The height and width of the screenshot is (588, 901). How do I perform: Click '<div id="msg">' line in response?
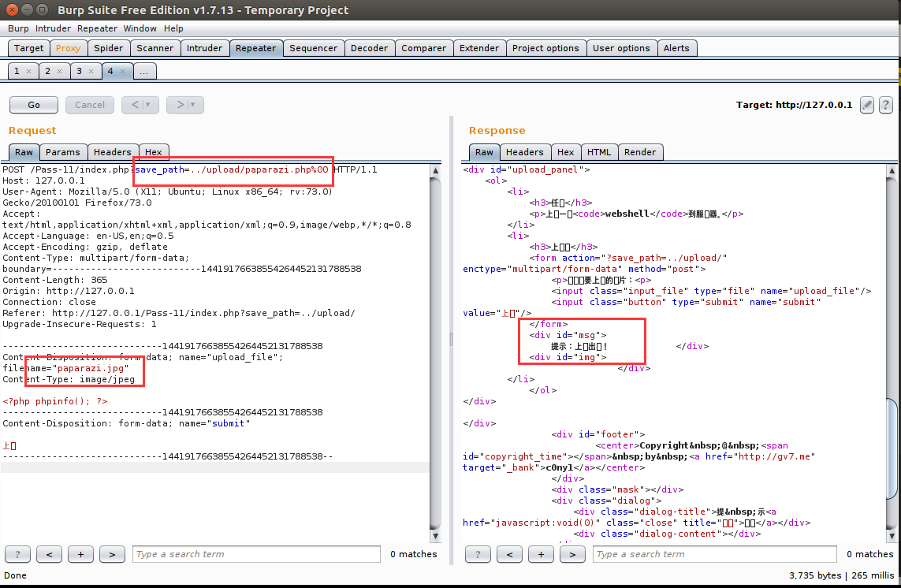coord(568,335)
